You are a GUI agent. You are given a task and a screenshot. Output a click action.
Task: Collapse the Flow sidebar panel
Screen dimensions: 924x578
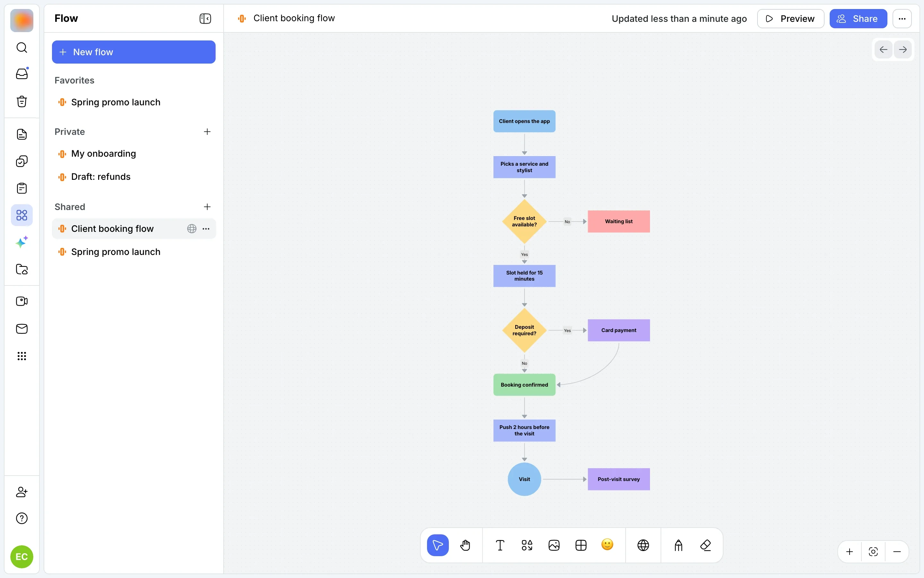coord(205,18)
